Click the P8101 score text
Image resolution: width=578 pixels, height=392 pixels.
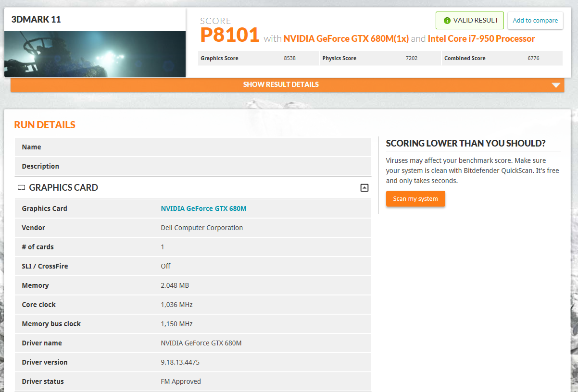coord(230,35)
